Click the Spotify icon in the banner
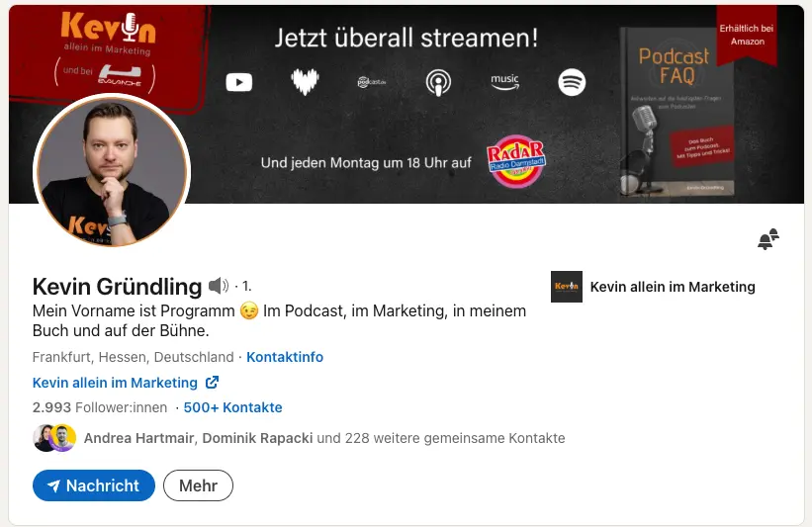This screenshot has width=812, height=527. tap(572, 82)
